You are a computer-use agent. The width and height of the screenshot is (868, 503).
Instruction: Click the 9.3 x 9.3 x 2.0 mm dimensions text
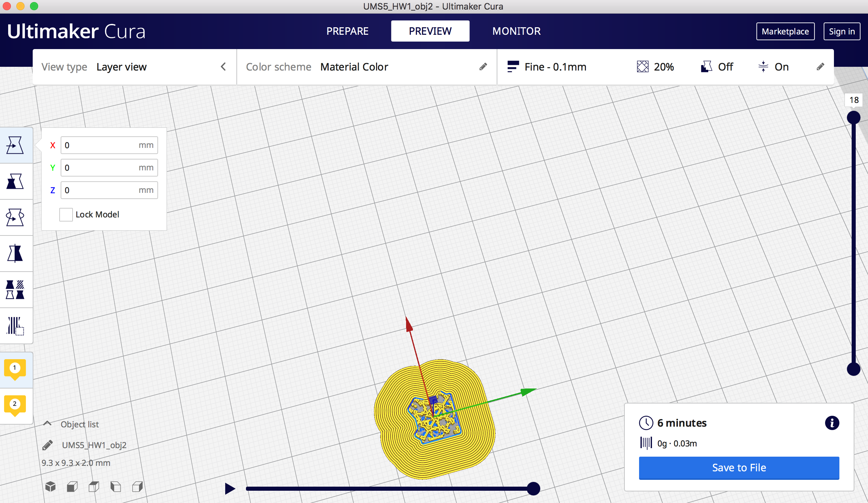pyautogui.click(x=76, y=462)
